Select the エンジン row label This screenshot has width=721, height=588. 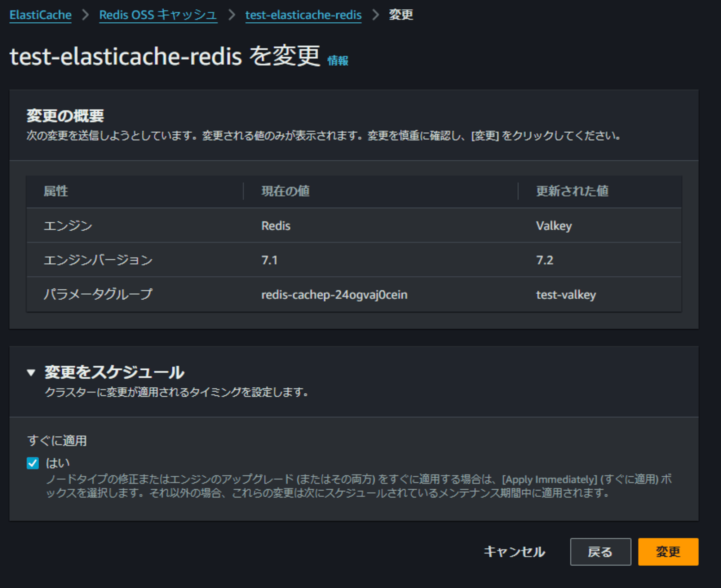(x=68, y=226)
